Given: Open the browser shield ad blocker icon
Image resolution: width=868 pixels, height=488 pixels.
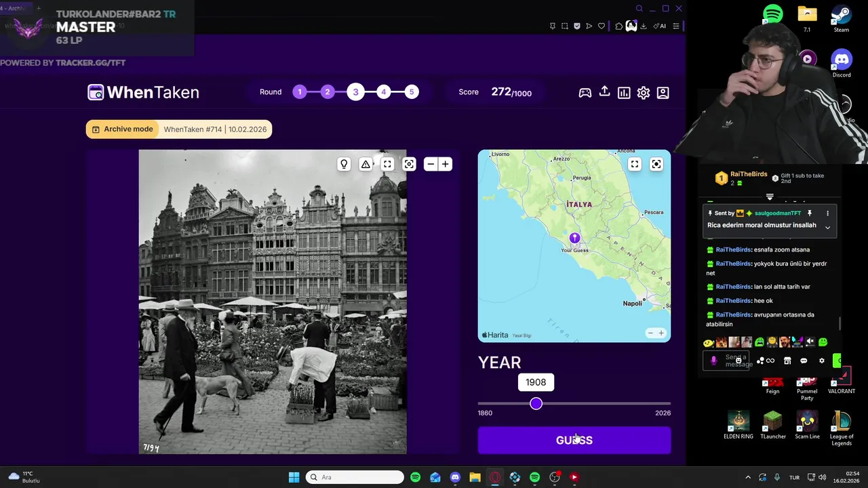Looking at the screenshot, I should (x=577, y=26).
